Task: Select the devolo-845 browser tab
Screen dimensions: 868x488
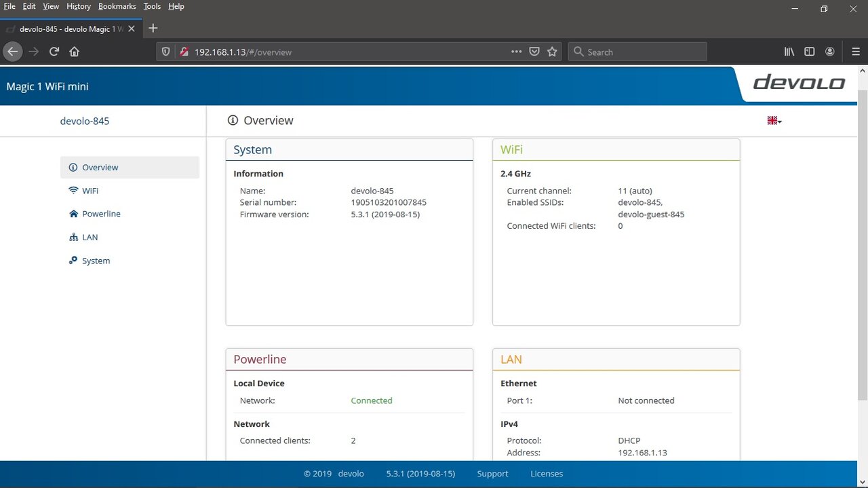Action: 71,29
